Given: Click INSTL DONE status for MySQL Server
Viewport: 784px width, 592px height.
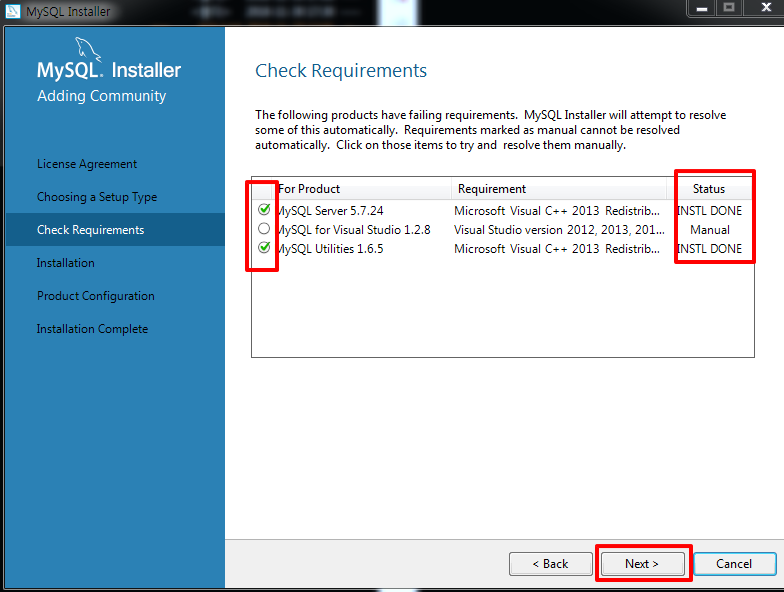Looking at the screenshot, I should [x=710, y=210].
